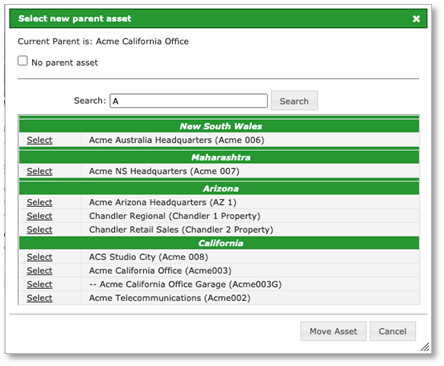This screenshot has width=444, height=366.
Task: Click the text Acme Telecommunications (Acme002)
Action: (170, 298)
